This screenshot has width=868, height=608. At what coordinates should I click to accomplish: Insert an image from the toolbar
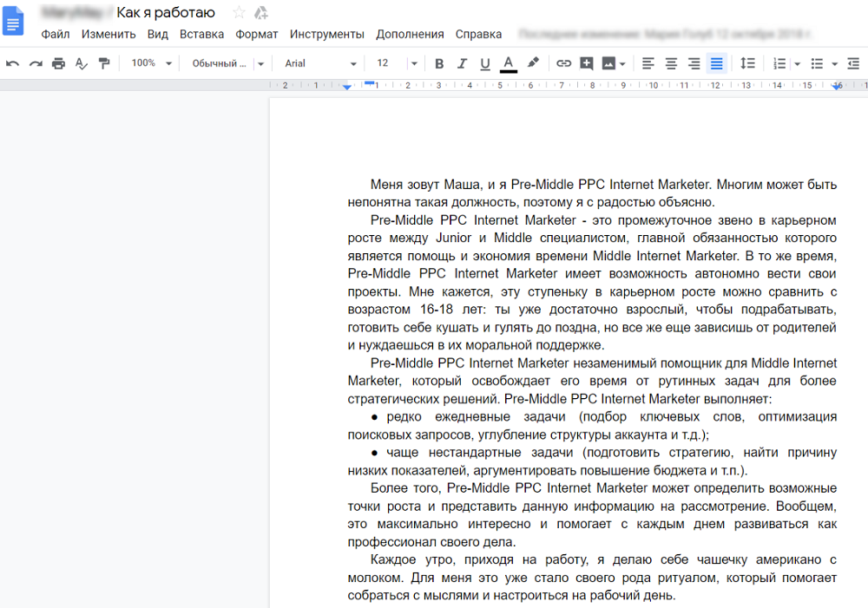[609, 63]
